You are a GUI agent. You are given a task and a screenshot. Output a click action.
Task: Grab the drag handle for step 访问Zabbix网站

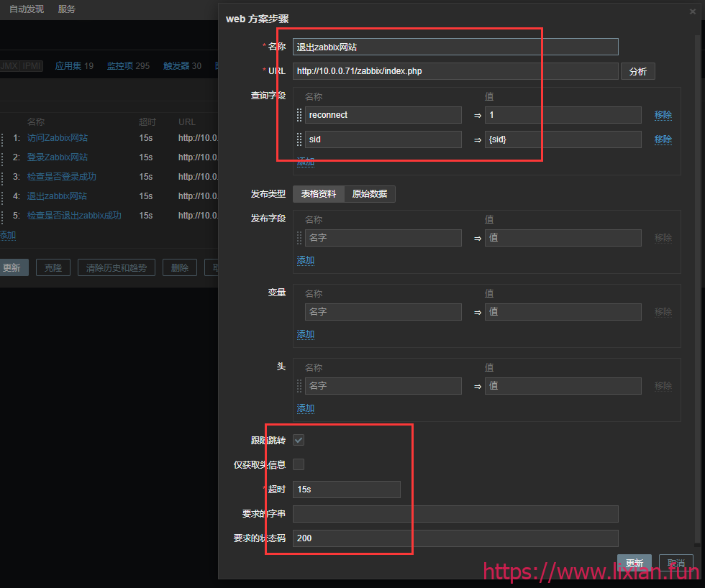click(1, 138)
